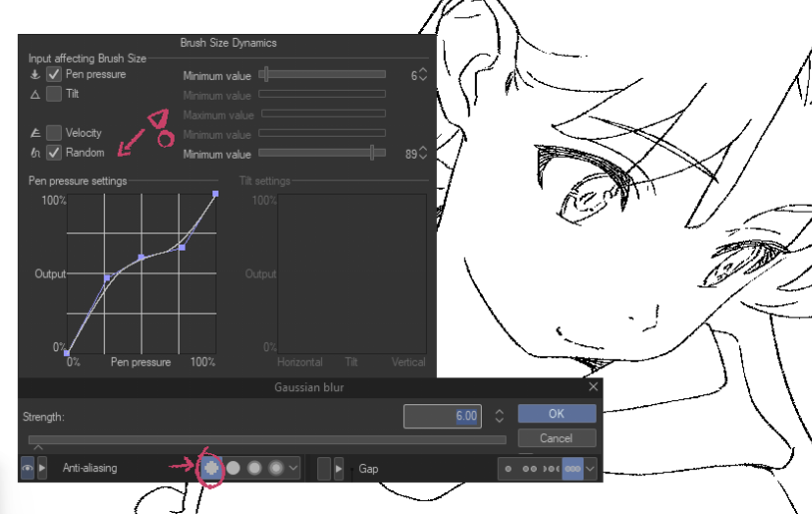
Task: Click the 'Brush Size Dynamics' panel title
Action: (228, 43)
